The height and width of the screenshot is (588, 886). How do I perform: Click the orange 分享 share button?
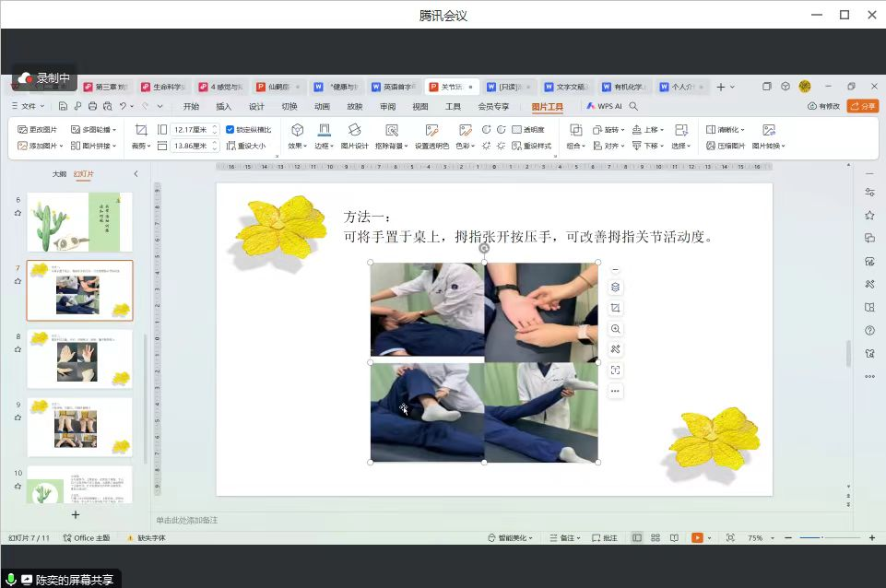[x=862, y=106]
